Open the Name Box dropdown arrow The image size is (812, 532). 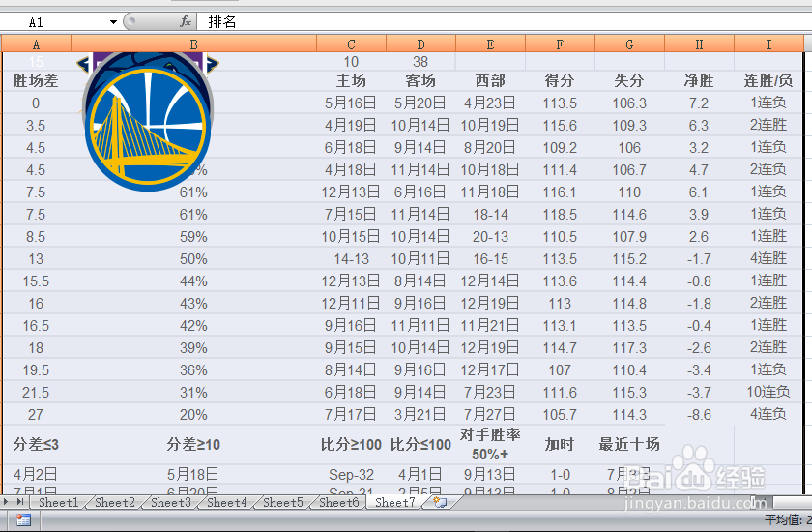(x=113, y=21)
